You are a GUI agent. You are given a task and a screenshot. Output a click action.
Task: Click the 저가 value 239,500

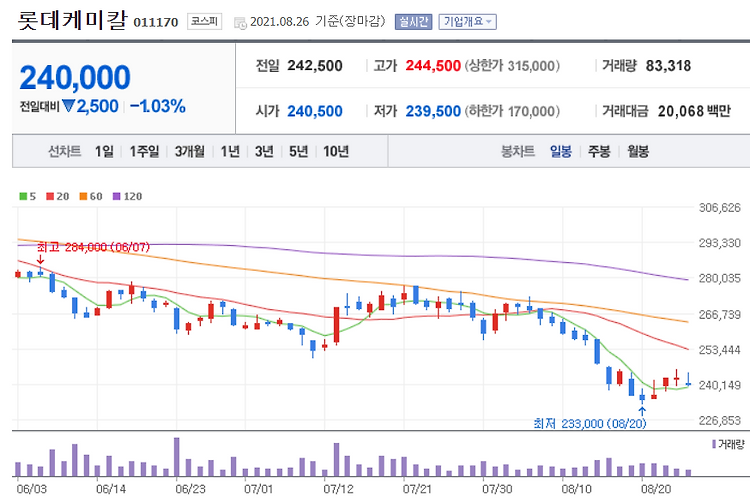point(433,111)
